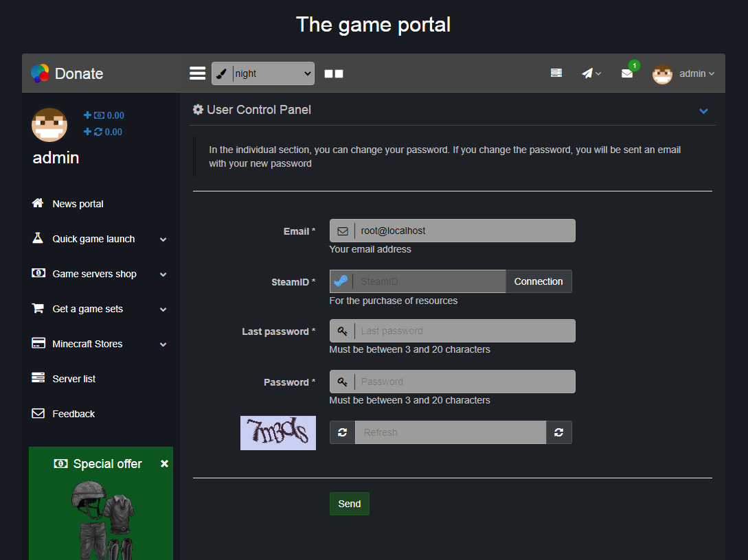748x560 pixels.
Task: Open the envelope messages icon with badge
Action: click(x=627, y=73)
